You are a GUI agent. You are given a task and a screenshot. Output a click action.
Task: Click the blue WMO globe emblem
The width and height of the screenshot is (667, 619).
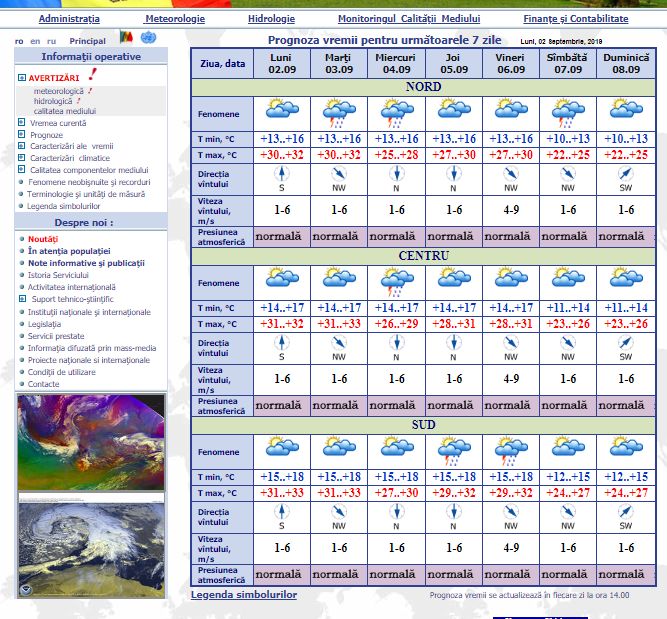click(148, 37)
